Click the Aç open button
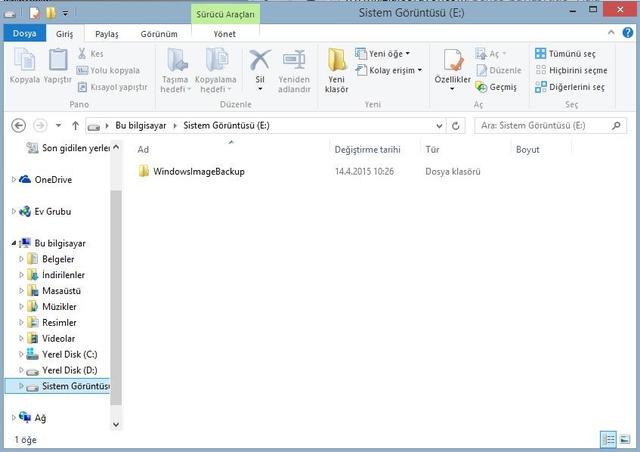The height and width of the screenshot is (452, 640). tap(491, 53)
